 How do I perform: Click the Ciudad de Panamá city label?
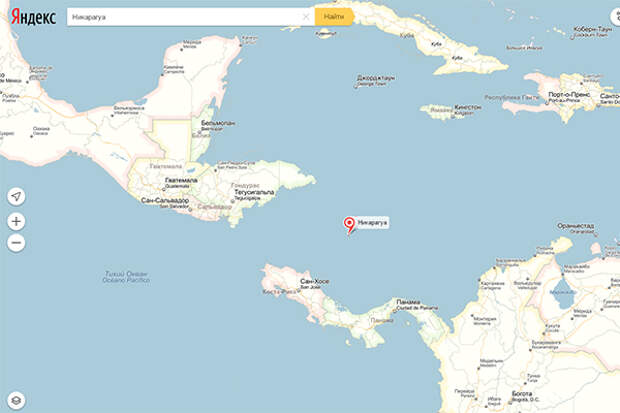tap(417, 307)
